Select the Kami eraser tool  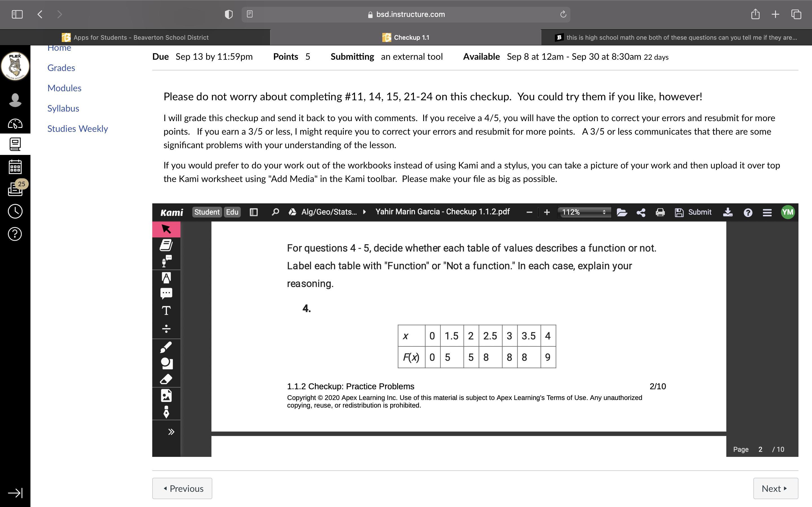[166, 379]
